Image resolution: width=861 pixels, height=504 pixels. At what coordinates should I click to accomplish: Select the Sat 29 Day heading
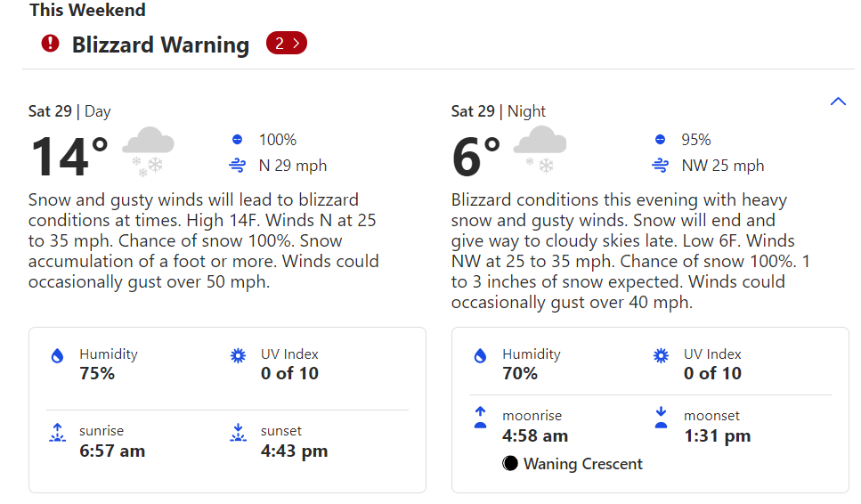pos(69,111)
